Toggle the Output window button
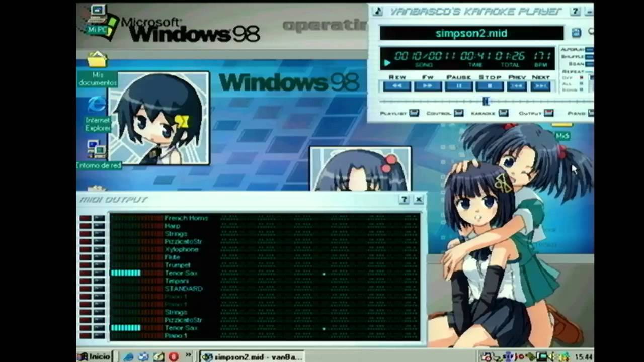 (548, 113)
